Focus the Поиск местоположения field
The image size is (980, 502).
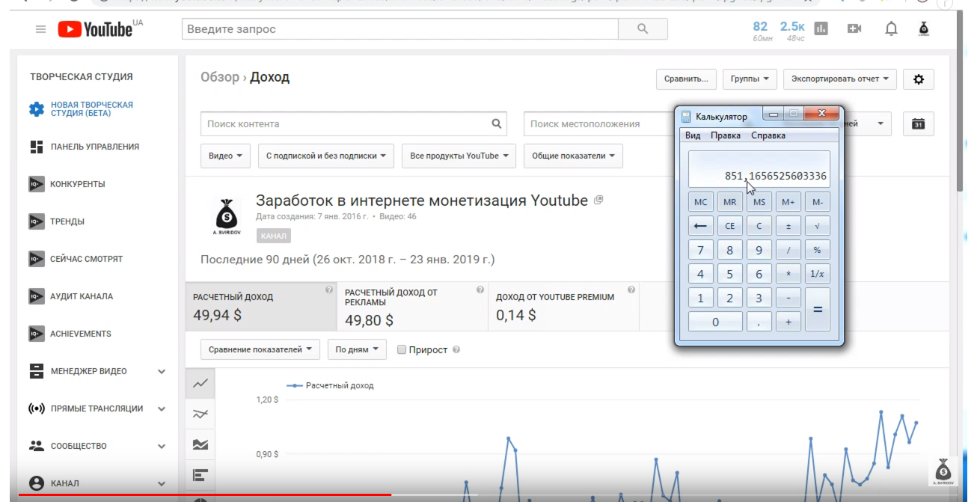[x=599, y=123]
